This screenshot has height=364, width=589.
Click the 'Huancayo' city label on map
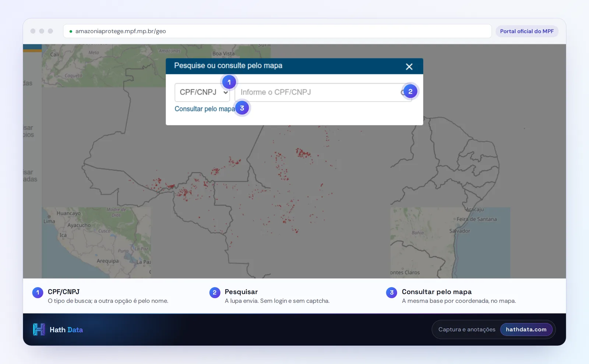pyautogui.click(x=68, y=213)
